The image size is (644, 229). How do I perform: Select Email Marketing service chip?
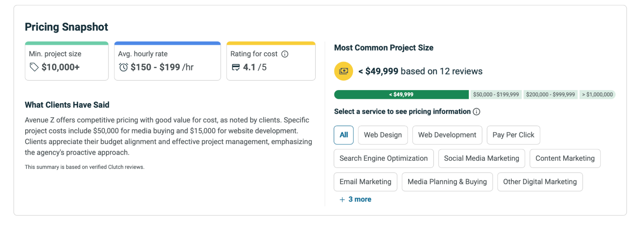[365, 182]
